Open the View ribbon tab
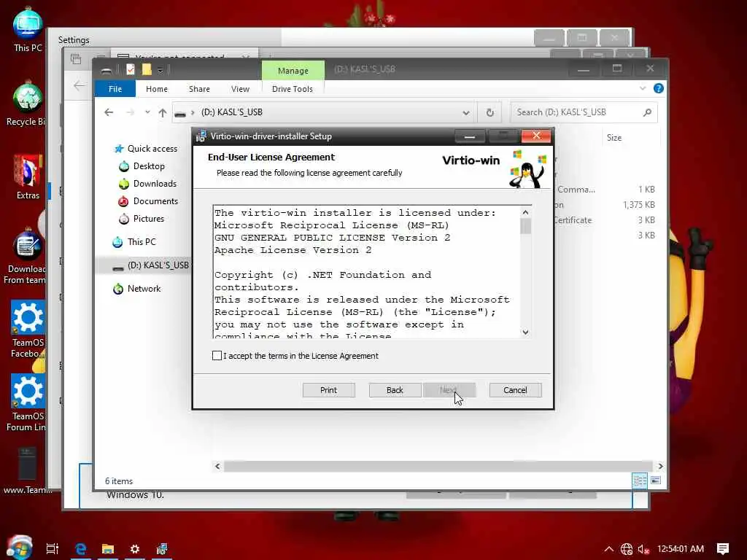The image size is (747, 560). (240, 89)
